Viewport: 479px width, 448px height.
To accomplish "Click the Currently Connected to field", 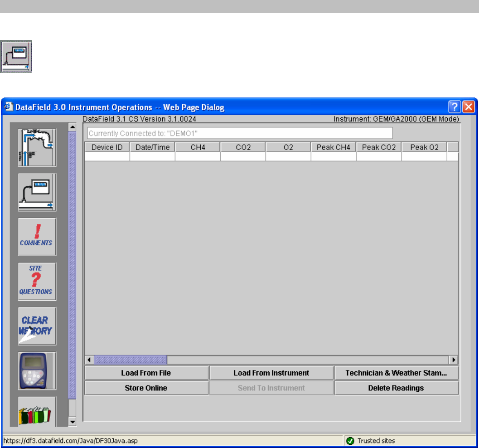I will (x=240, y=133).
